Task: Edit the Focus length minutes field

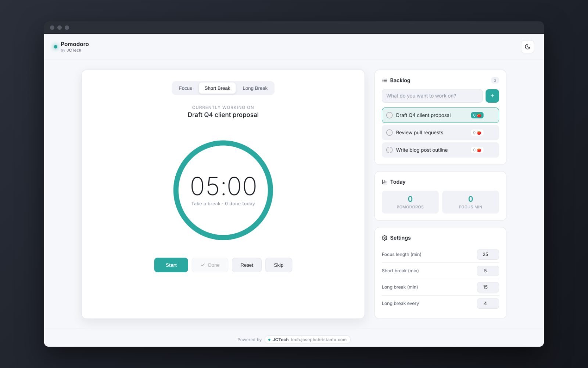Action: 488,254
